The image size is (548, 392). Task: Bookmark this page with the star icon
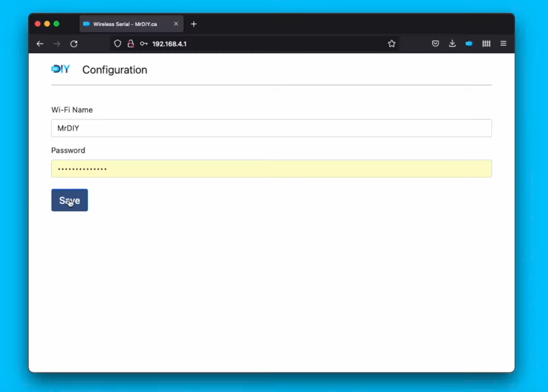pyautogui.click(x=391, y=44)
